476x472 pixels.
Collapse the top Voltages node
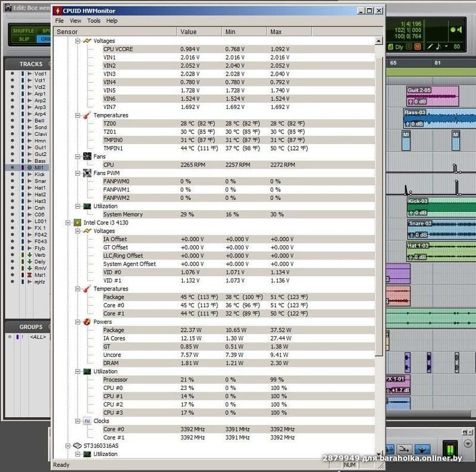click(78, 40)
